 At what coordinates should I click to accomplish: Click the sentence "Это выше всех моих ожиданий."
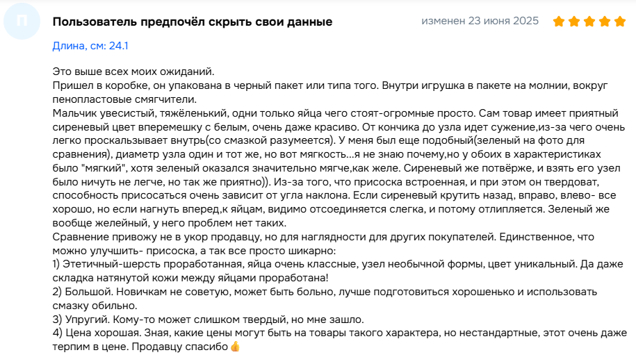click(133, 72)
